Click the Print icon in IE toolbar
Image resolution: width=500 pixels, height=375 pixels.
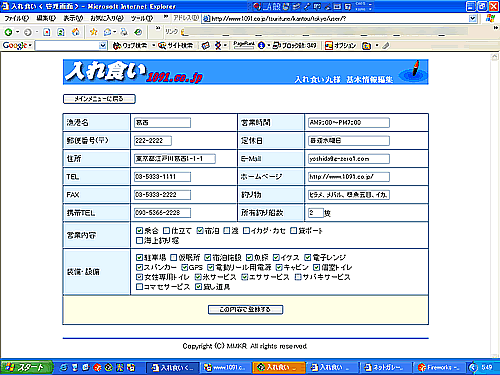[x=124, y=32]
